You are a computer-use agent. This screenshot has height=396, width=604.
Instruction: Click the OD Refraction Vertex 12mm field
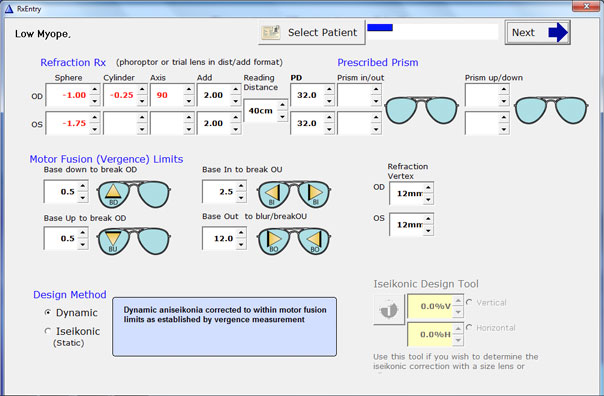point(407,193)
